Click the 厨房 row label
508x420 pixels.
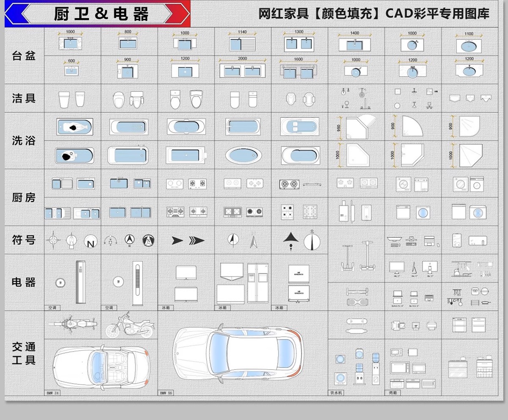tap(24, 197)
